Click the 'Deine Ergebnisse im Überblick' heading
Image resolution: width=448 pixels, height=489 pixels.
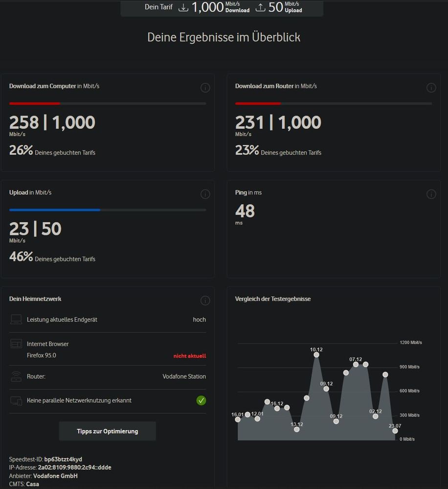coord(224,37)
